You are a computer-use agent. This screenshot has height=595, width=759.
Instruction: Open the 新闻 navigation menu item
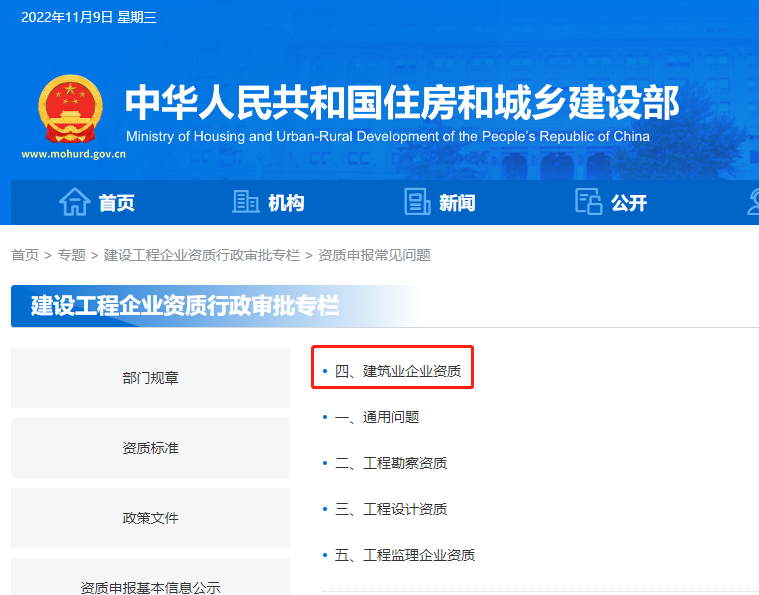(x=457, y=203)
